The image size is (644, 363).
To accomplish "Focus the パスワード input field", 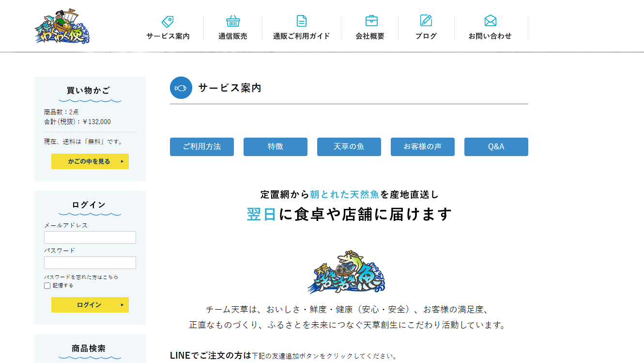I will click(90, 263).
